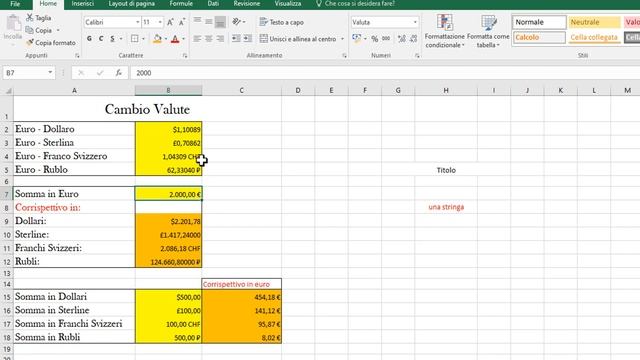Screen dimensions: 640x360
Task: Select the cell 'Corrispettivo in euro'
Action: point(241,284)
